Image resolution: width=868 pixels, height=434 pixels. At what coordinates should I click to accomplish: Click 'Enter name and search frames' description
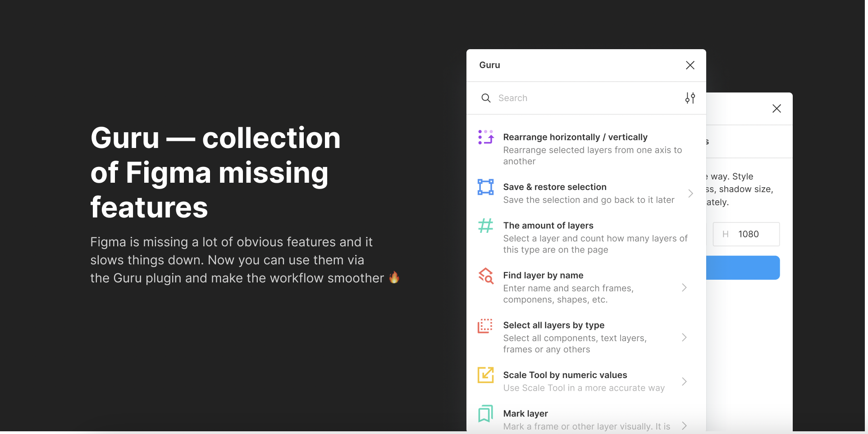[x=568, y=294]
